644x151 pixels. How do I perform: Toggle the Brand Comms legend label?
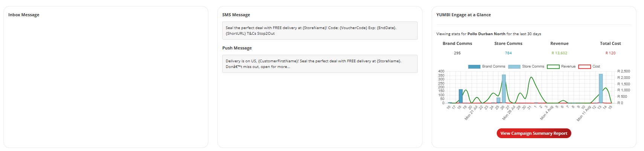(x=494, y=66)
